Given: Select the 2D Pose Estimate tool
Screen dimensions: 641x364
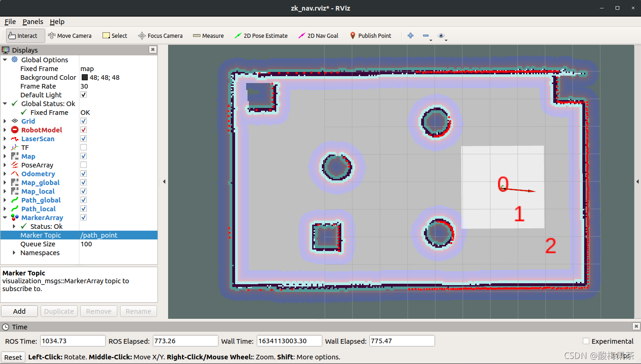Looking at the screenshot, I should pos(261,36).
